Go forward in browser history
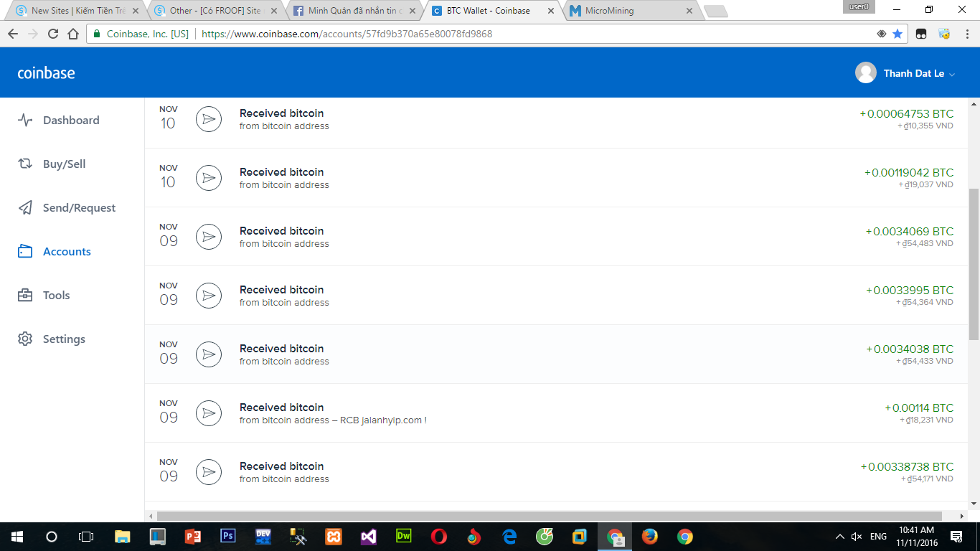The image size is (980, 551). coord(33,34)
